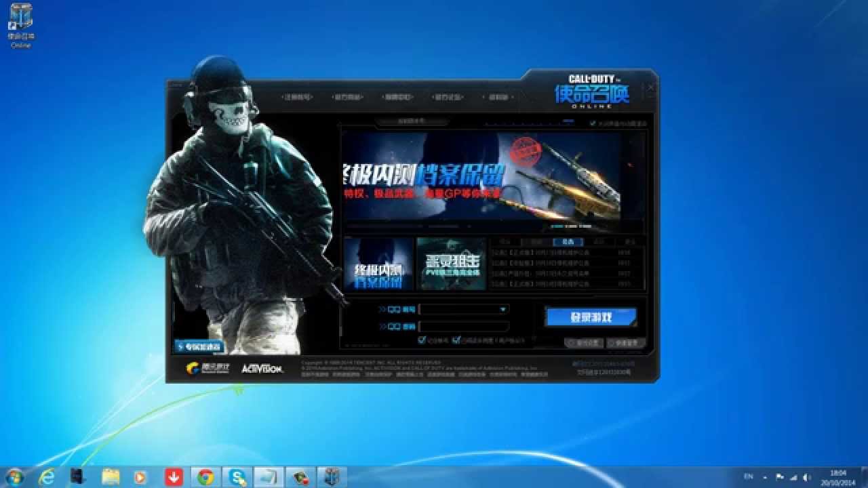The image size is (868, 488).
Task: Toggle the remember account checkbox
Action: (x=422, y=340)
